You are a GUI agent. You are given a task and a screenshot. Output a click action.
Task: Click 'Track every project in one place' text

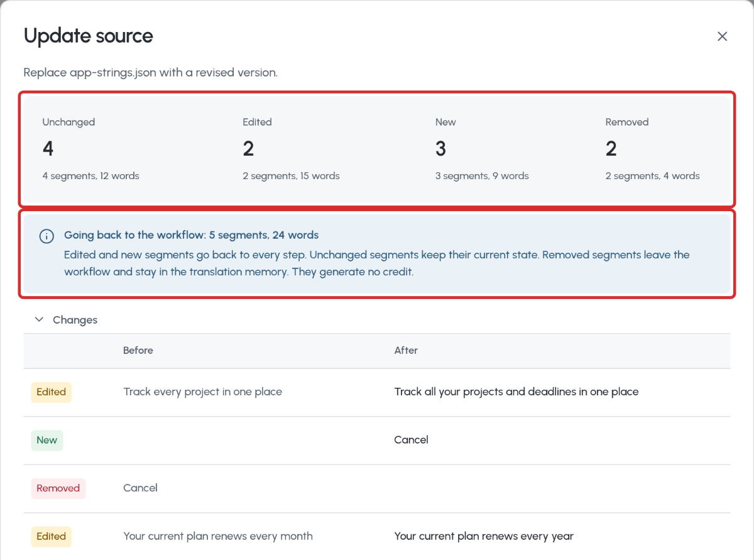(202, 392)
